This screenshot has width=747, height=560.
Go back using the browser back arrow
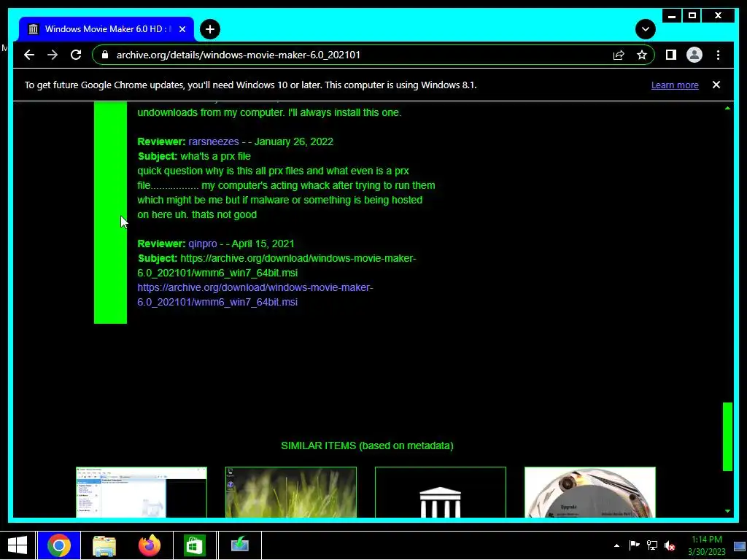pyautogui.click(x=29, y=55)
